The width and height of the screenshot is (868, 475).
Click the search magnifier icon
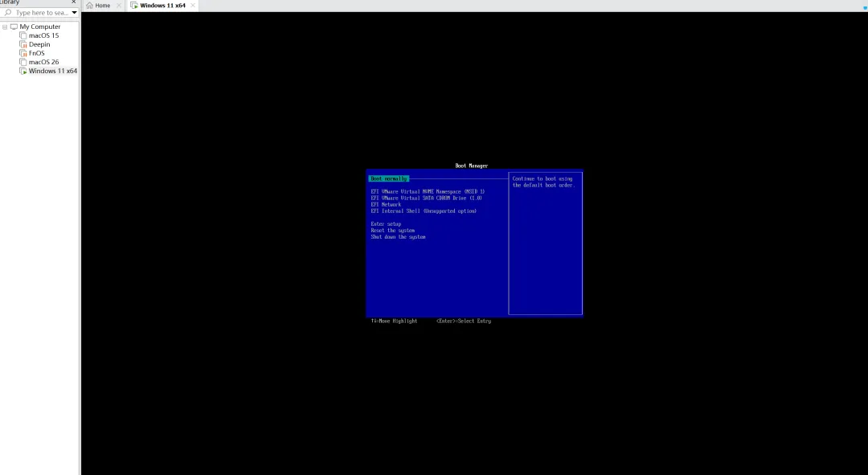[x=8, y=12]
